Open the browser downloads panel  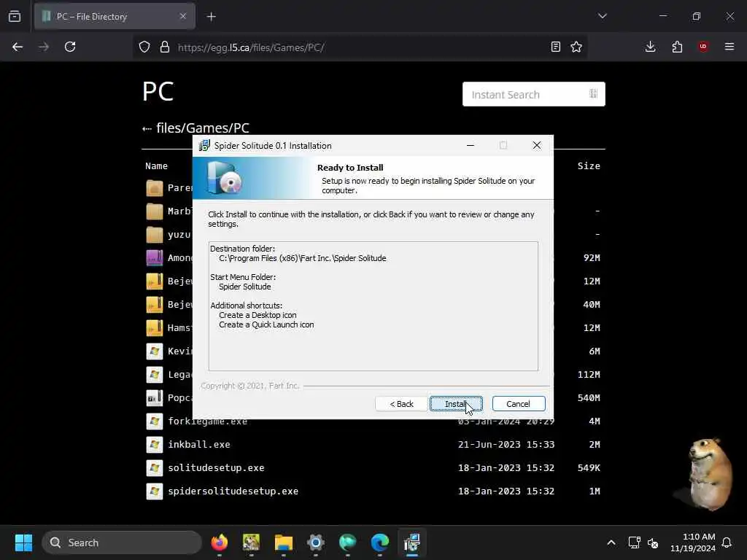(x=650, y=47)
